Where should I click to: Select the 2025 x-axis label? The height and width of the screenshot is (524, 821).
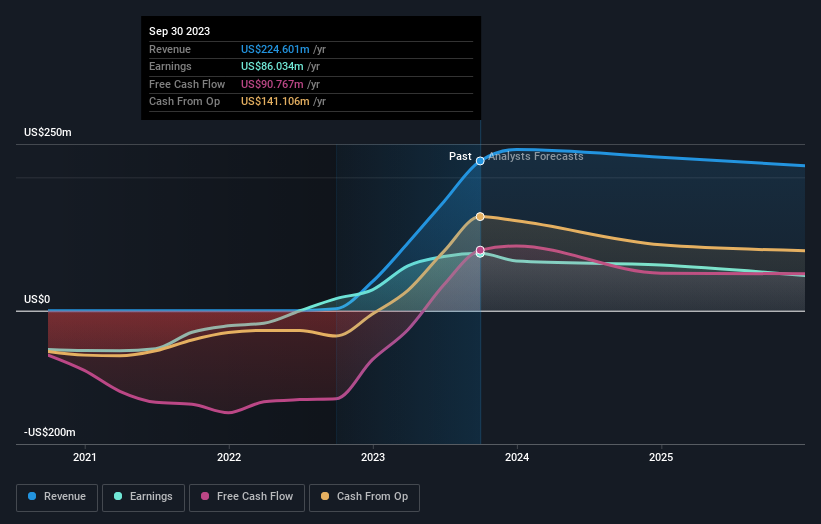point(661,458)
